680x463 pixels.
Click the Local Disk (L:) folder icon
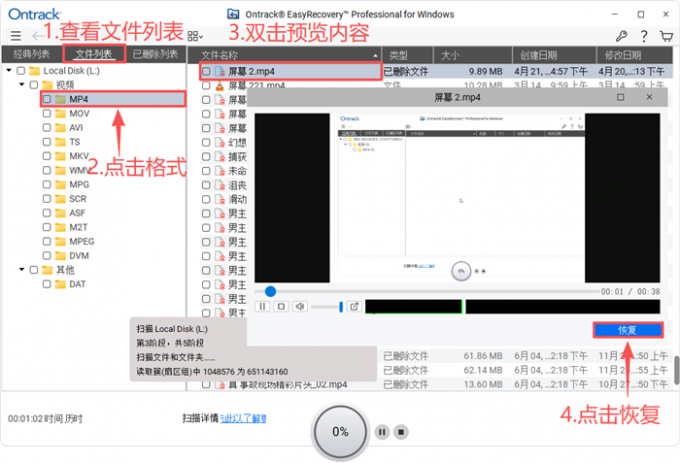click(35, 71)
